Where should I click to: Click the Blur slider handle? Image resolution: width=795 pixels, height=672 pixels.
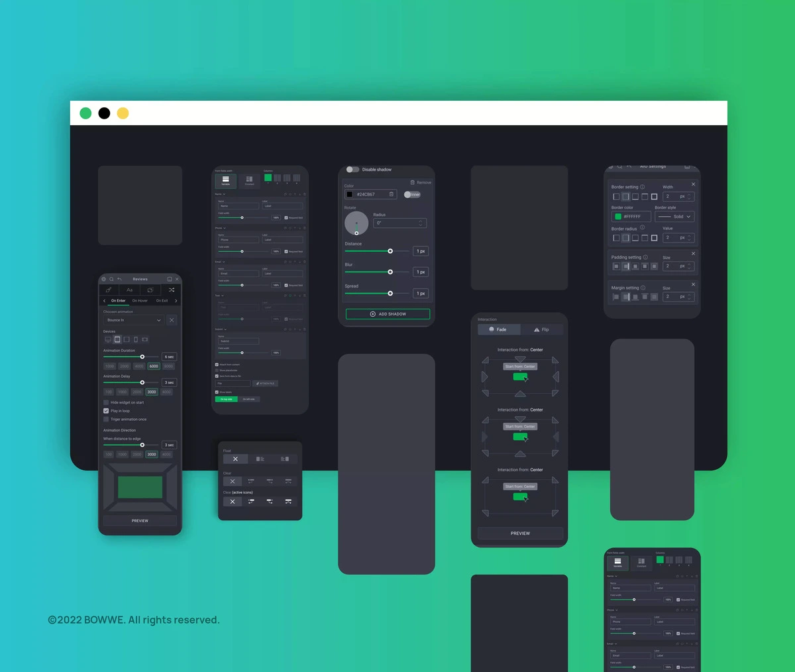390,272
